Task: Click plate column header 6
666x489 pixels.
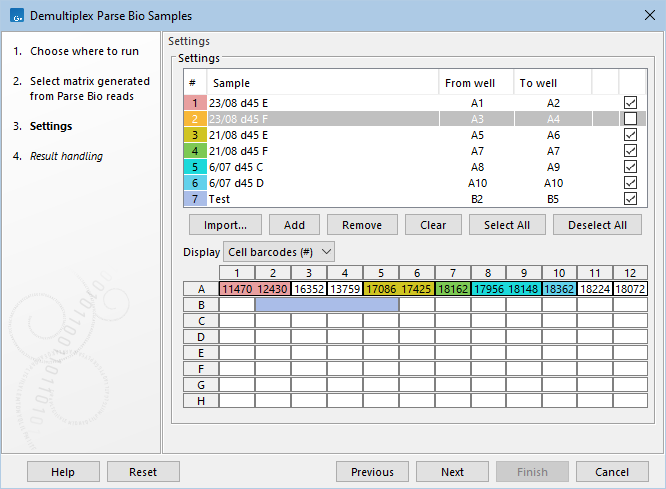Action: pos(417,273)
